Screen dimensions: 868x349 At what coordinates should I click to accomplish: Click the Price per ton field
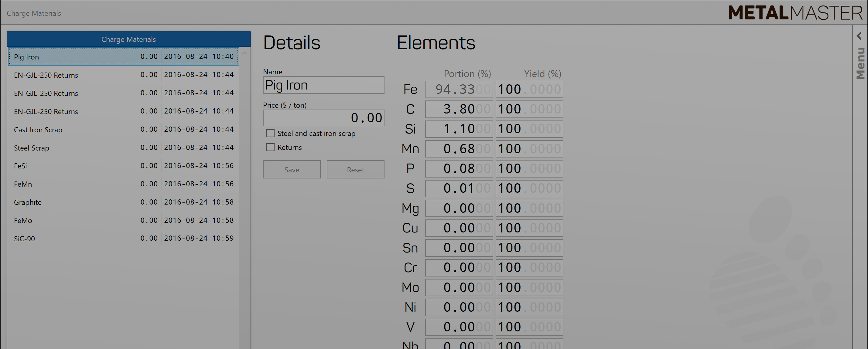[323, 118]
